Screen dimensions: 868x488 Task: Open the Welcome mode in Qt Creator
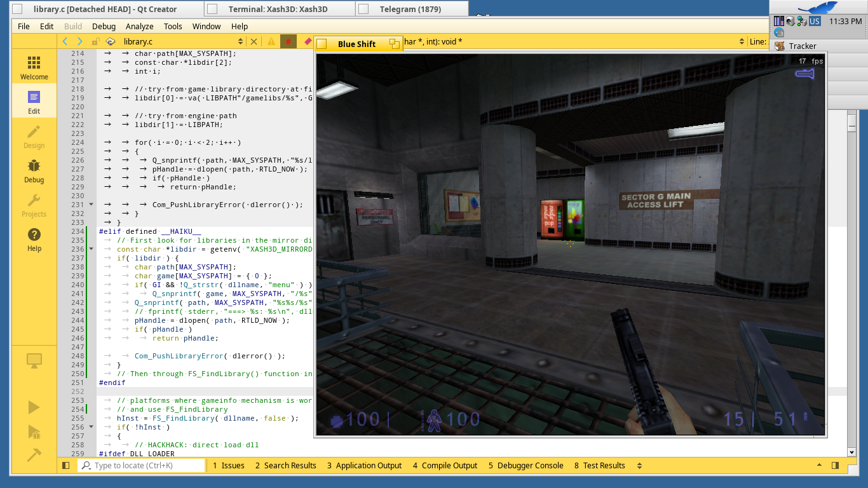coord(34,67)
